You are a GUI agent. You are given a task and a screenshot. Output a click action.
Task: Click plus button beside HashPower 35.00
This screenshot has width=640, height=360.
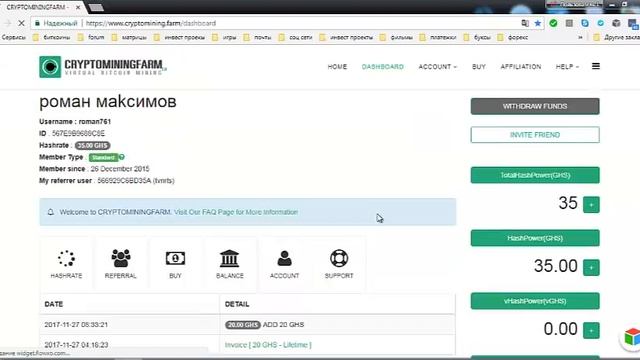tap(591, 268)
